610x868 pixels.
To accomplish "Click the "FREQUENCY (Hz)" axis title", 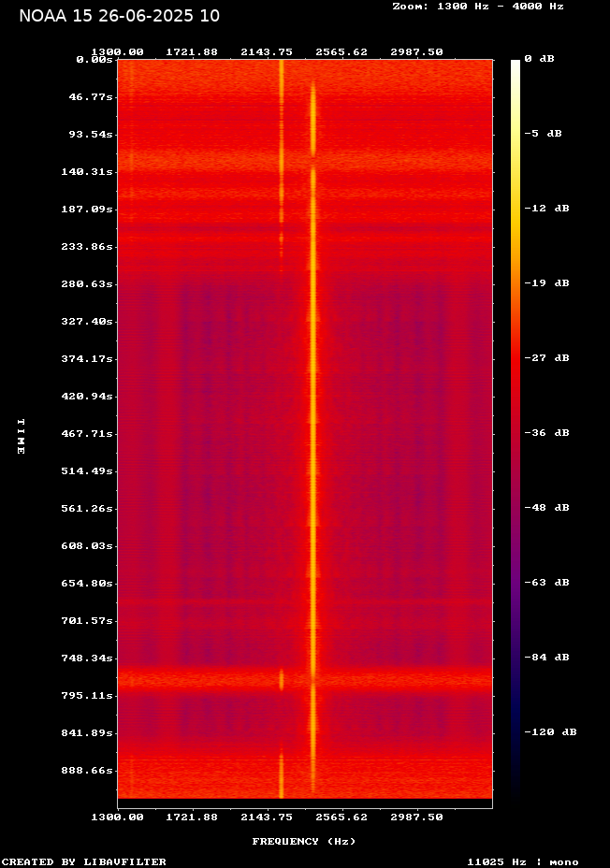I will click(304, 842).
